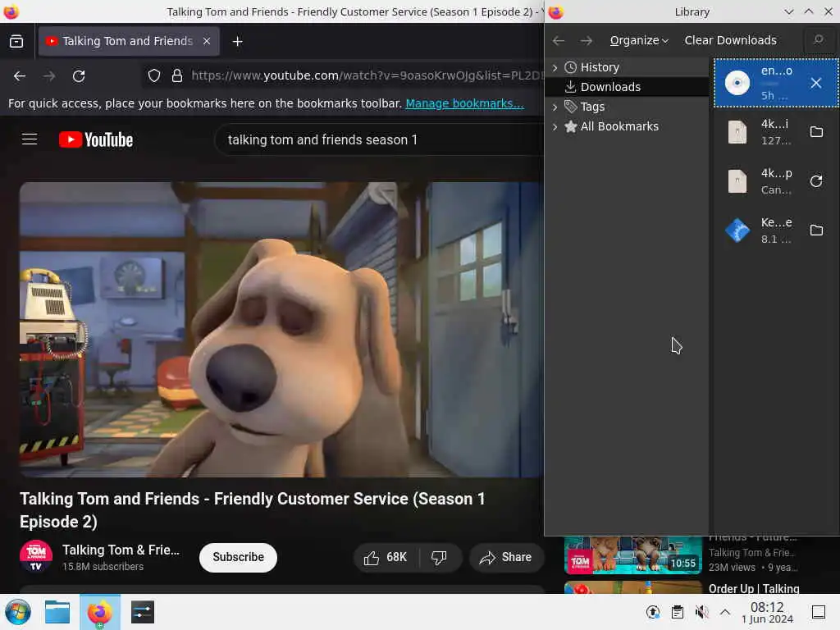Open updates tray icon
The width and height of the screenshot is (840, 630).
click(x=652, y=612)
